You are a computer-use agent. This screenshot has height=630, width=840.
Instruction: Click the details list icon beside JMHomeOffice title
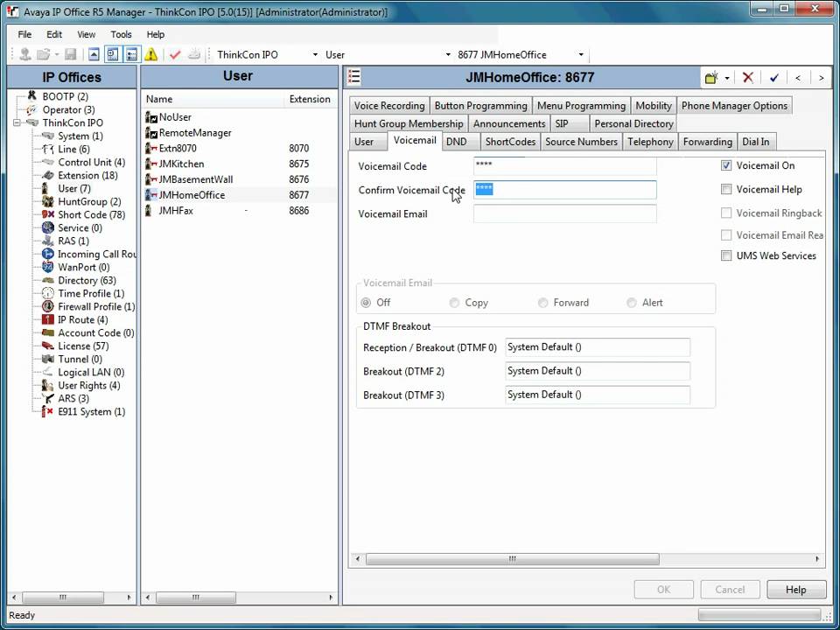pos(353,77)
